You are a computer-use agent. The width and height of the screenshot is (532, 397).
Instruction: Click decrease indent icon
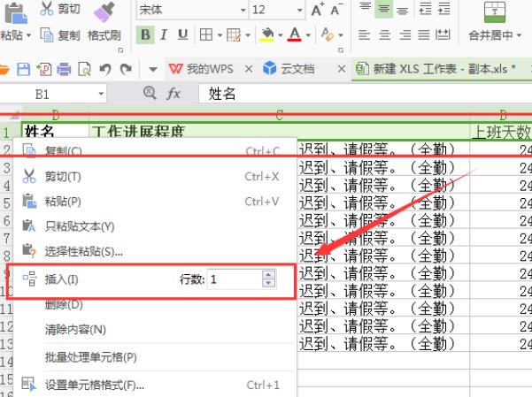(426, 9)
